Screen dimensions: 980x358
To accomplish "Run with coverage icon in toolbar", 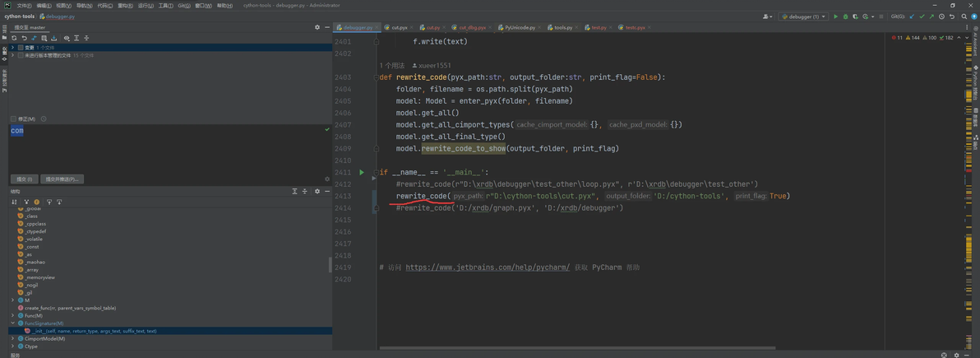I will pyautogui.click(x=856, y=16).
